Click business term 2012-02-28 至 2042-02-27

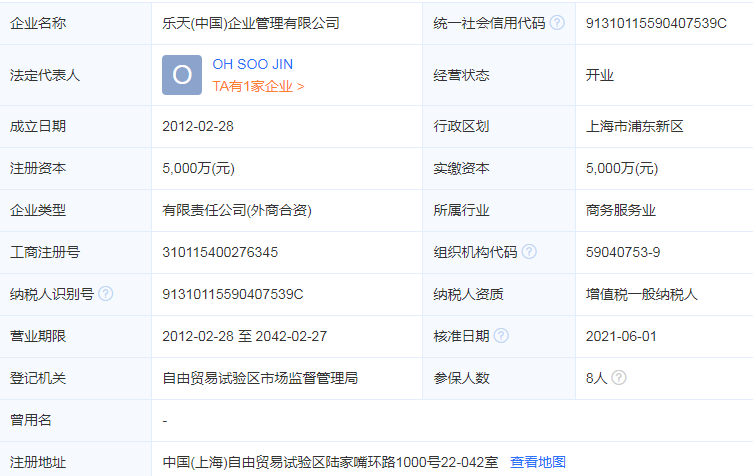(244, 336)
